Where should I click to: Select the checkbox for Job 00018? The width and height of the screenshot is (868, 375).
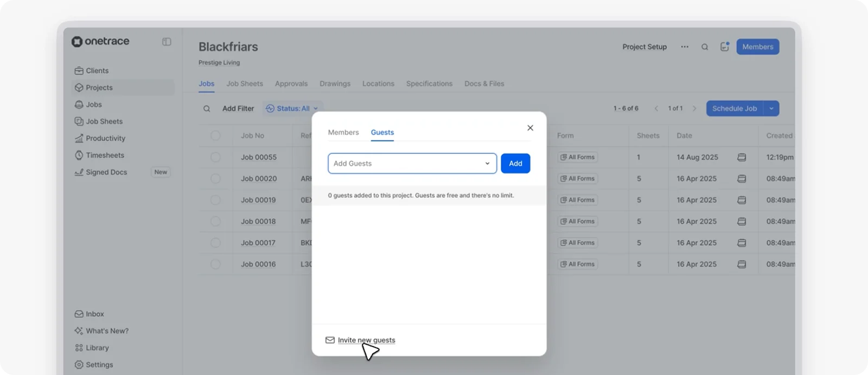pos(215,221)
